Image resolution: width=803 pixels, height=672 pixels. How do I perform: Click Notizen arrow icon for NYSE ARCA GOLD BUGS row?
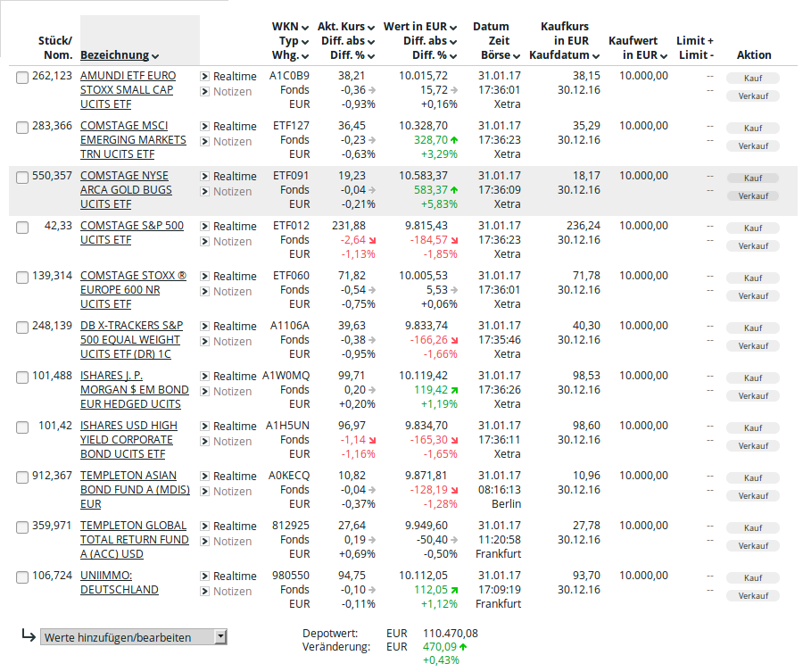coord(205,192)
